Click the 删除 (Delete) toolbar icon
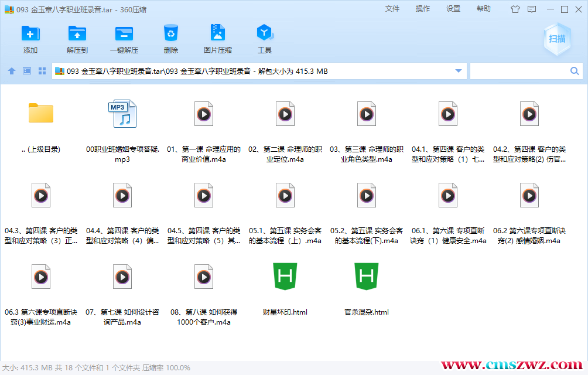This screenshot has height=375, width=588. (170, 37)
